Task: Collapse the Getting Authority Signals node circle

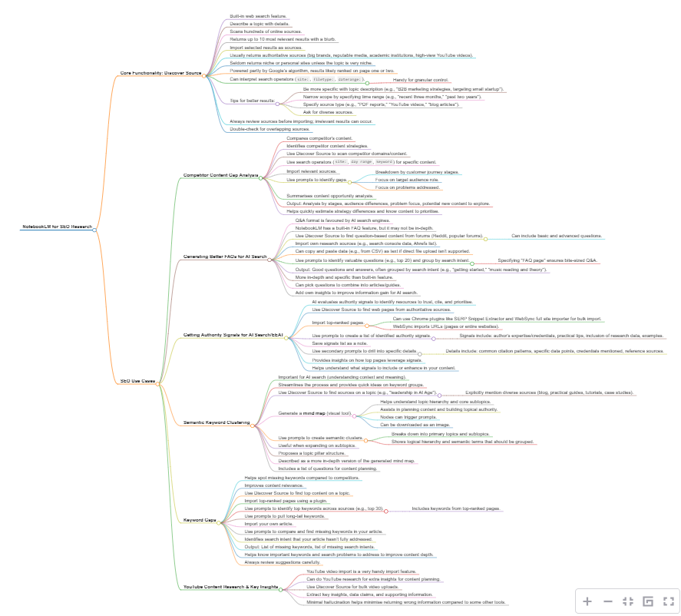Action: pyautogui.click(x=286, y=338)
